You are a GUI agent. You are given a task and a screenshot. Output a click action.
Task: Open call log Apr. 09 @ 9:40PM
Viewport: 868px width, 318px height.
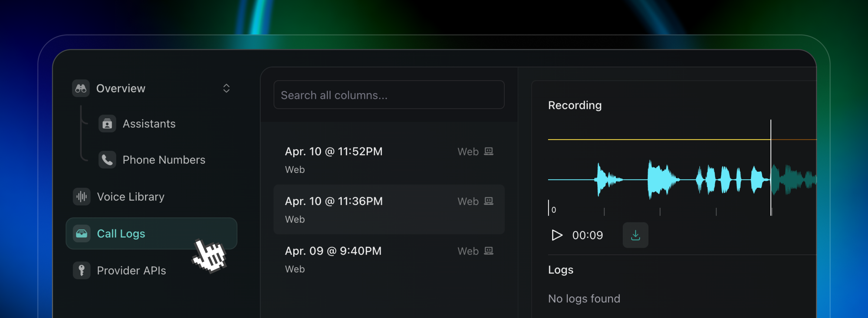(333, 252)
